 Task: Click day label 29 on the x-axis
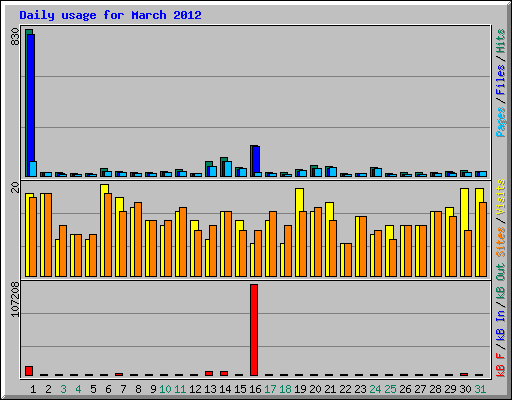pos(450,389)
